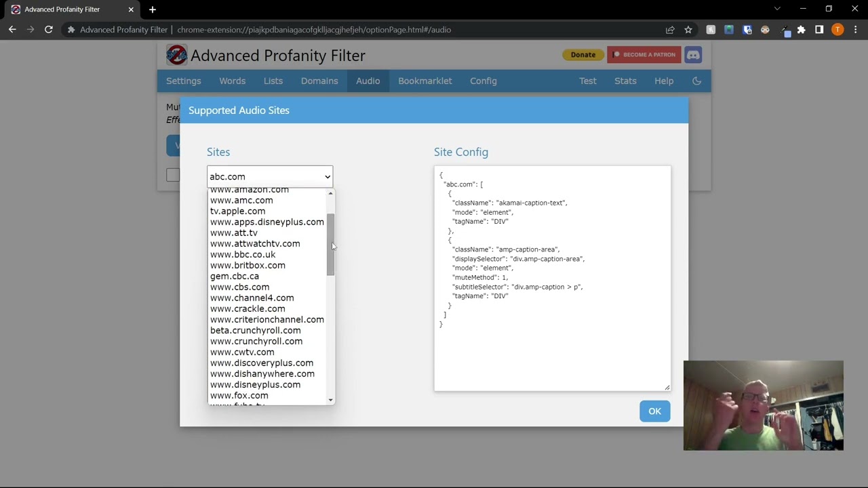
Task: Open the Bookmarklet tab
Action: click(425, 81)
